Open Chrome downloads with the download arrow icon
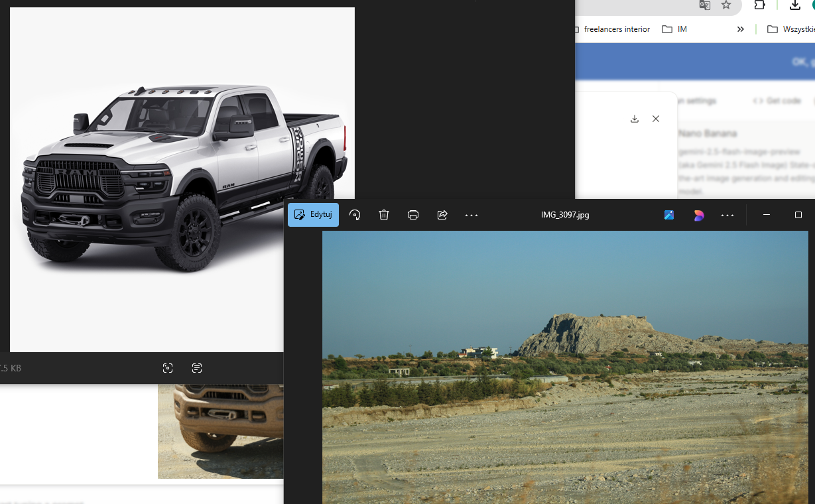Viewport: 815px width, 504px height. pos(795,5)
